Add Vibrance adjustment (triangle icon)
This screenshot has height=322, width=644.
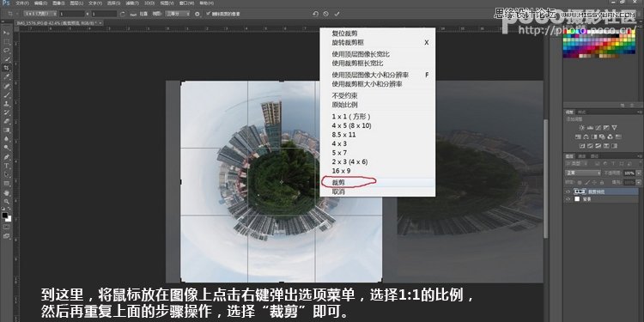(614, 128)
